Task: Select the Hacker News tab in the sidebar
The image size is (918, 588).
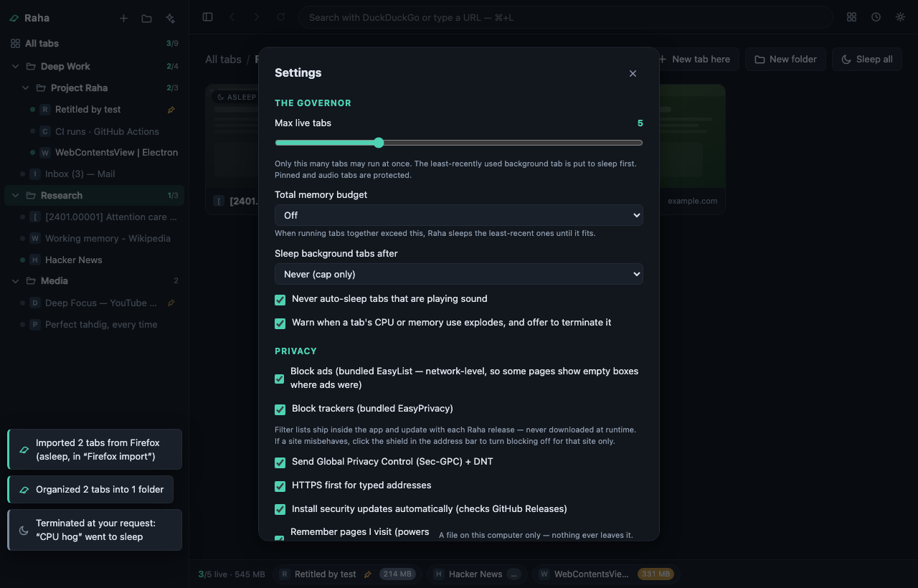Action: (95, 260)
